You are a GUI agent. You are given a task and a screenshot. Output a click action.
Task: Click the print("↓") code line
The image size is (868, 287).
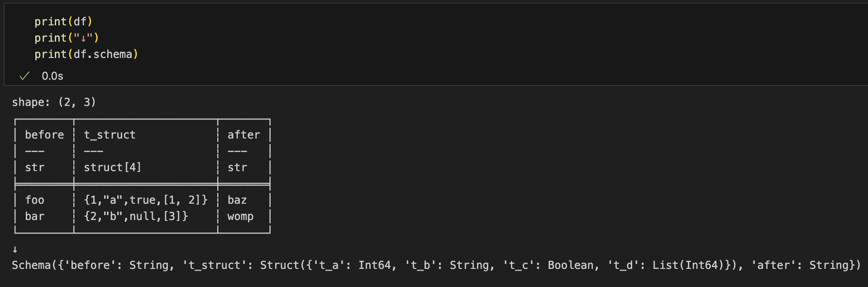click(x=67, y=38)
